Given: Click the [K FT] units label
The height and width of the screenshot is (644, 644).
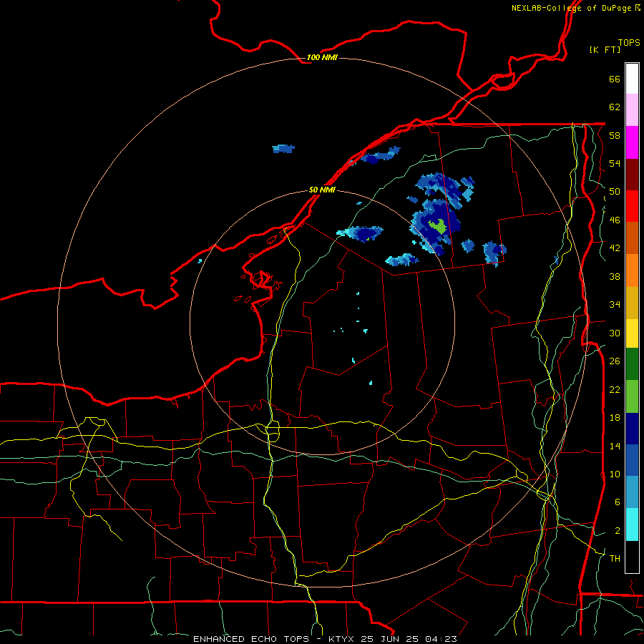Looking at the screenshot, I should click(605, 50).
